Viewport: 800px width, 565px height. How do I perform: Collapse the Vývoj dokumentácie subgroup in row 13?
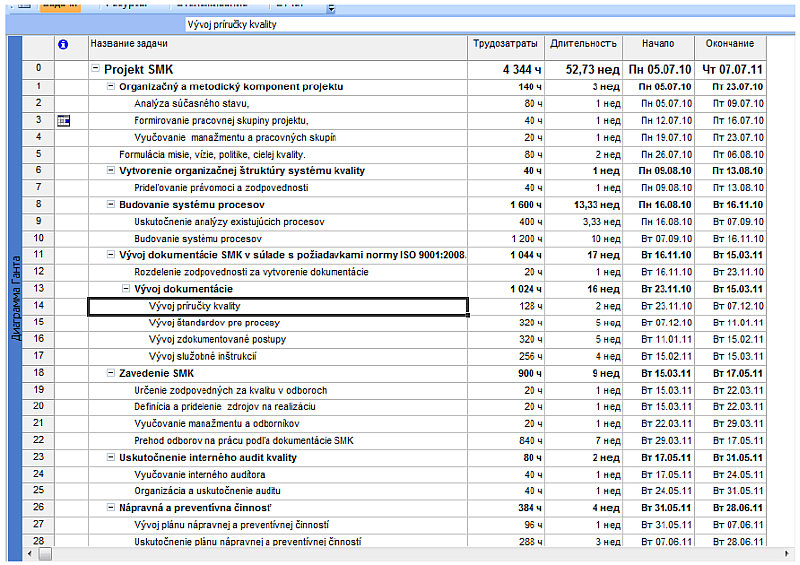tap(126, 288)
